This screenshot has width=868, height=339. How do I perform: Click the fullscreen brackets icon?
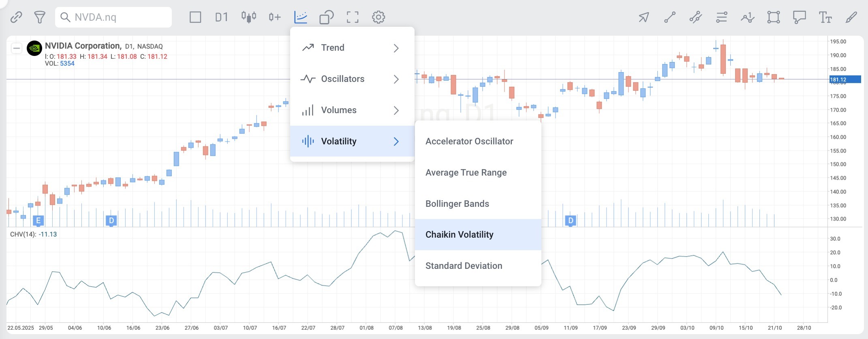click(353, 17)
